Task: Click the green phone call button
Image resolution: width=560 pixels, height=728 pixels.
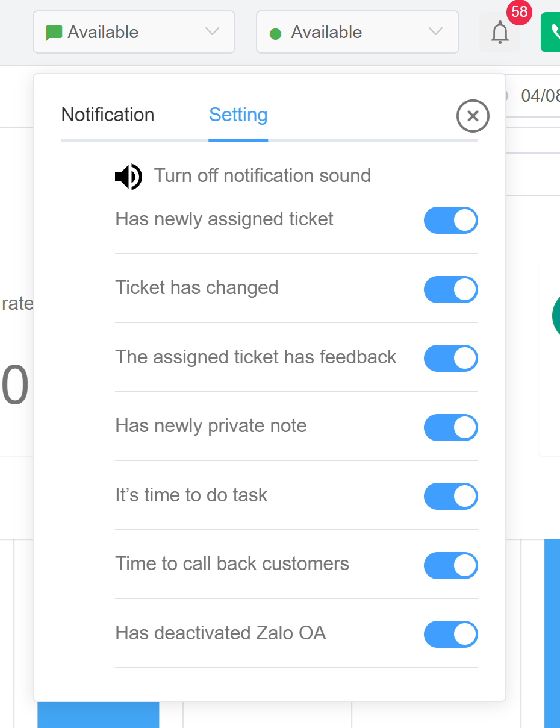Action: 552,33
